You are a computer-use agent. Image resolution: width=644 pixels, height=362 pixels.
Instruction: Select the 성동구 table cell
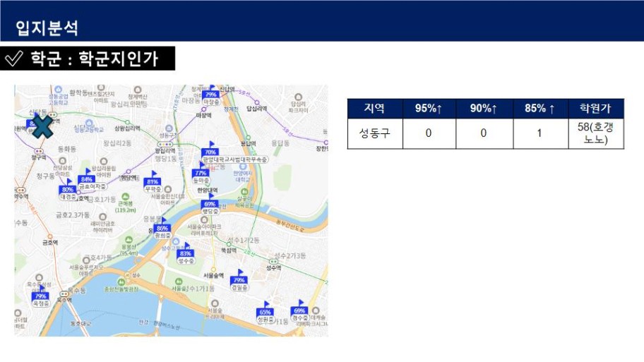(x=374, y=133)
